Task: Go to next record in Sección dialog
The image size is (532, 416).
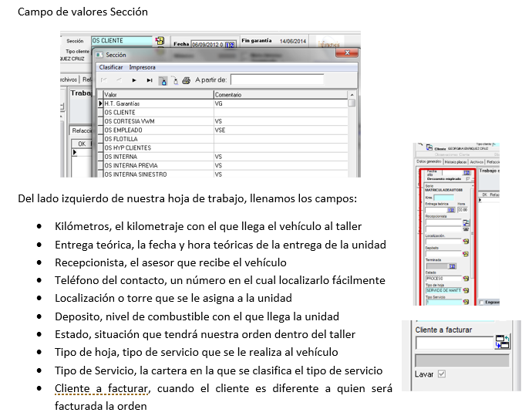Action: point(134,80)
